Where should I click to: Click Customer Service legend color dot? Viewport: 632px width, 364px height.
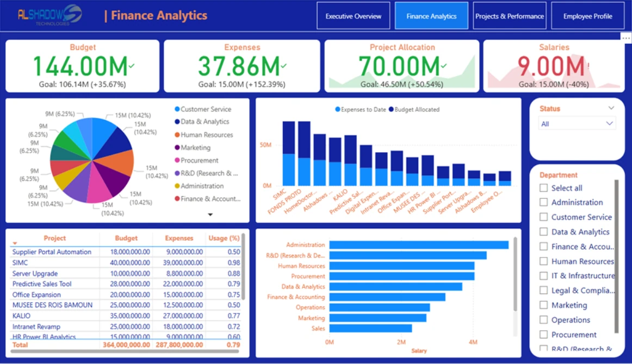tap(177, 109)
